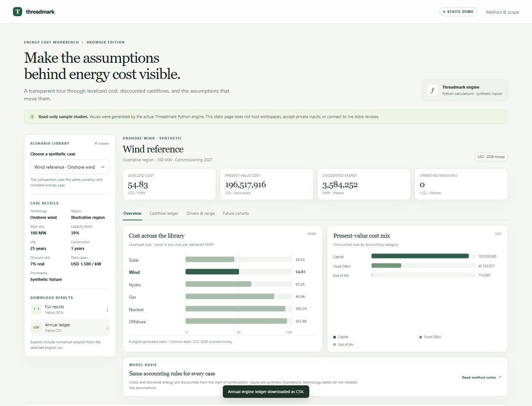Click the info icon in the read-only banner
Image resolution: width=532 pixels, height=406 pixels.
32,117
